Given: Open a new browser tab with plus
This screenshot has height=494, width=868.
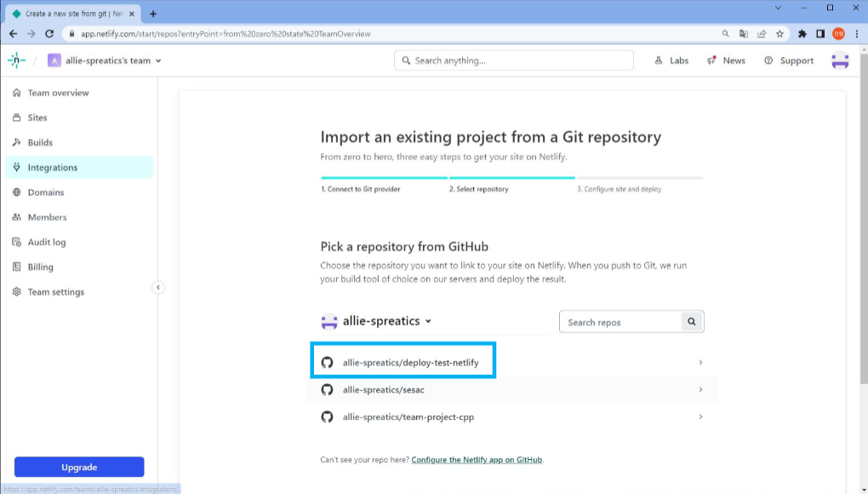Looking at the screenshot, I should tap(153, 14).
